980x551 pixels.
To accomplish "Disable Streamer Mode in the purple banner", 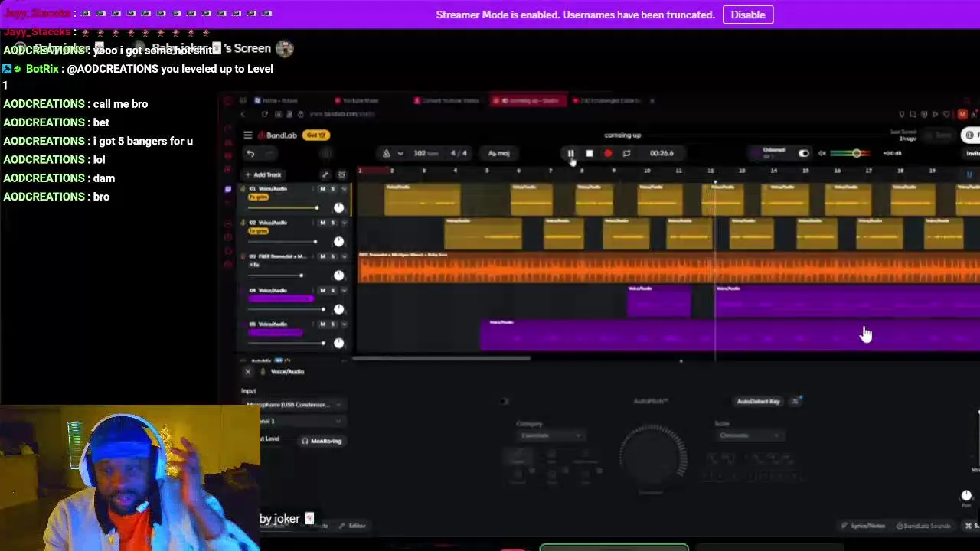I will click(748, 15).
